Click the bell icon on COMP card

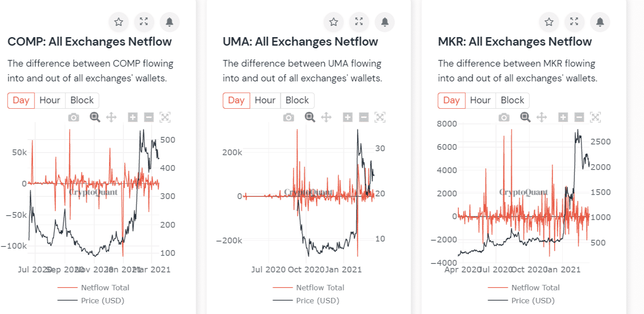(169, 22)
